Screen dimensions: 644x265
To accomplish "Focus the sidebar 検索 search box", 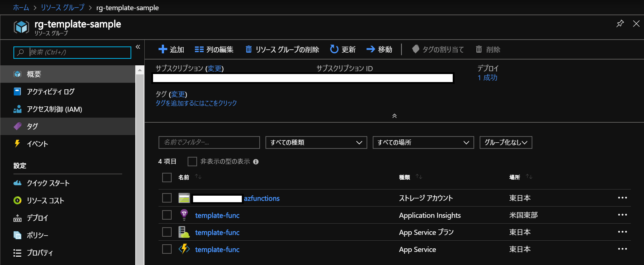I will 72,52.
